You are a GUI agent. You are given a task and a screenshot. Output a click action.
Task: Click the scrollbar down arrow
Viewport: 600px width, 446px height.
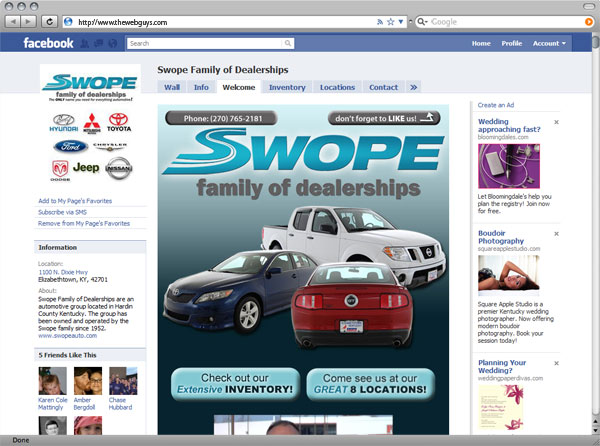596,430
